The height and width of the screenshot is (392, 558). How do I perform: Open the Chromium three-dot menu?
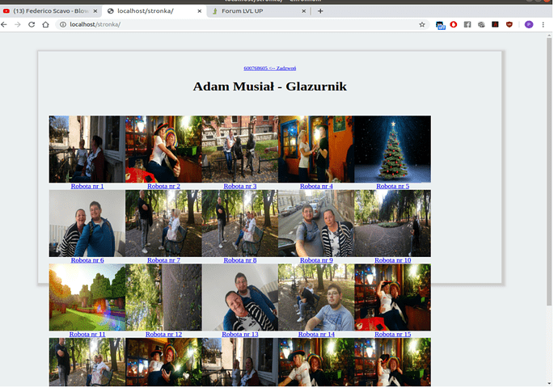coord(543,25)
